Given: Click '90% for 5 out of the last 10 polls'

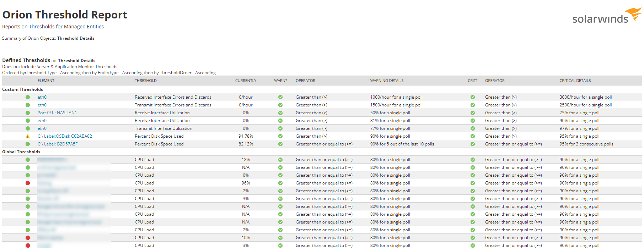Looking at the screenshot, I should 402,144.
